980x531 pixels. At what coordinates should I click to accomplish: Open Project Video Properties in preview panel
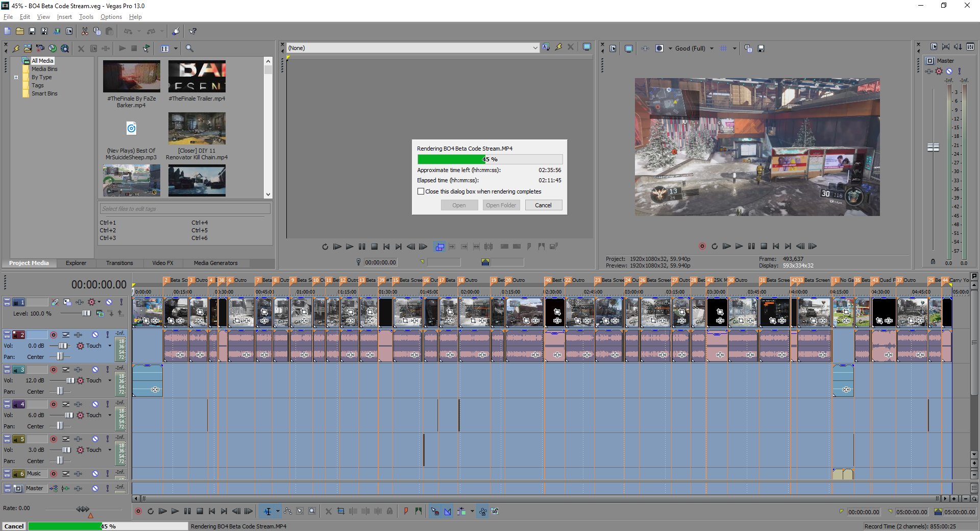coord(613,49)
